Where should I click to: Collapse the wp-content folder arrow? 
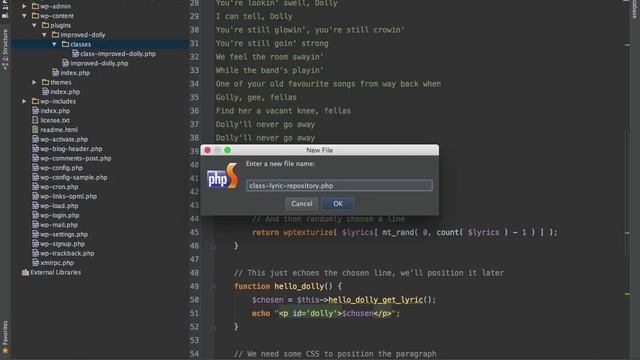[24, 16]
